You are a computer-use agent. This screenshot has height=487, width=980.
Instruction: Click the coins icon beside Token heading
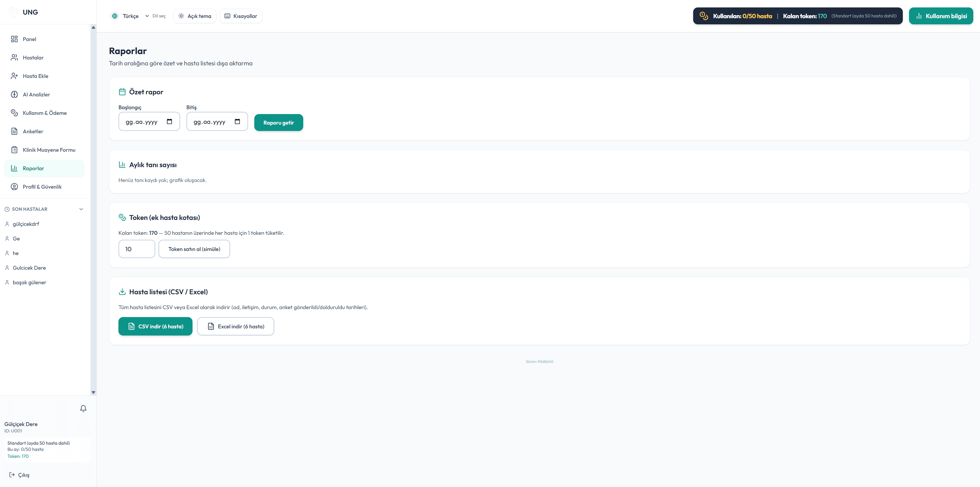tap(122, 217)
